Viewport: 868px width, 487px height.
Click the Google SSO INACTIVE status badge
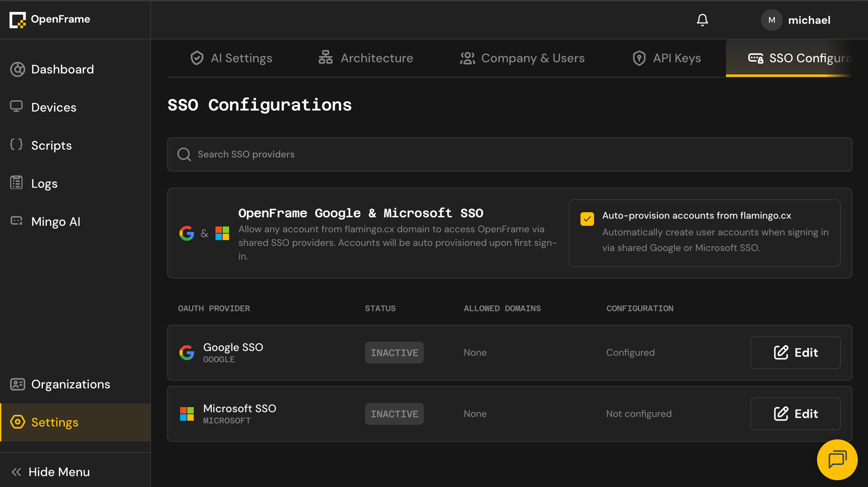pos(394,353)
